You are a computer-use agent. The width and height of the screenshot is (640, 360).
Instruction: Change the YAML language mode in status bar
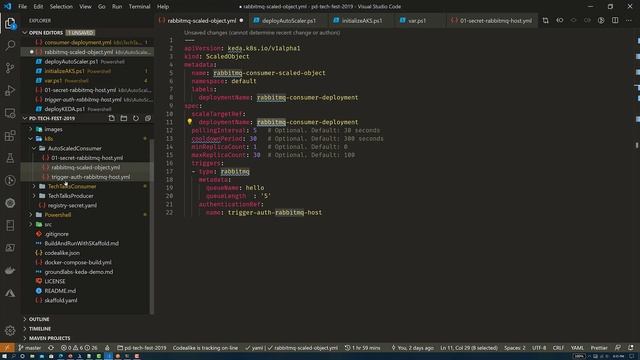577,348
